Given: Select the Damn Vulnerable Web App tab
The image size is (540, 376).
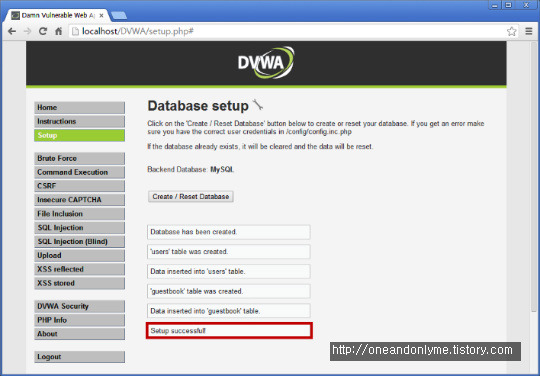Looking at the screenshot, I should [57, 15].
